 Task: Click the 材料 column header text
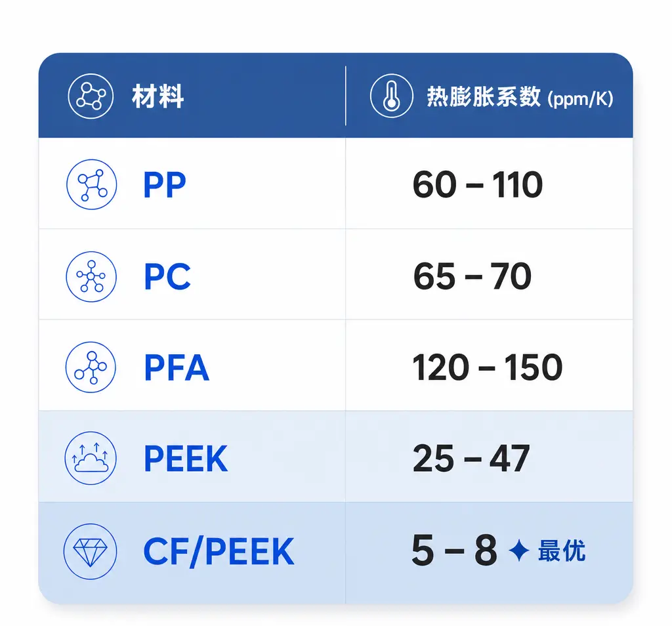point(157,96)
